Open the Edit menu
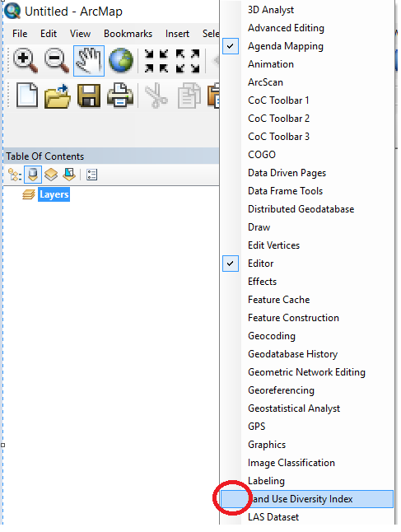Viewport: 401px width, 532px height. (x=49, y=34)
